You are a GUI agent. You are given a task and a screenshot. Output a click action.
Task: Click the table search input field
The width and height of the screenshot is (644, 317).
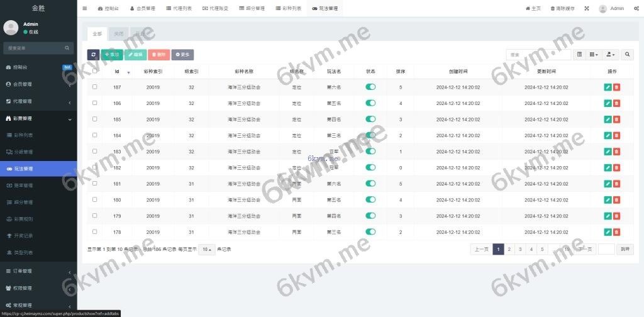click(538, 55)
